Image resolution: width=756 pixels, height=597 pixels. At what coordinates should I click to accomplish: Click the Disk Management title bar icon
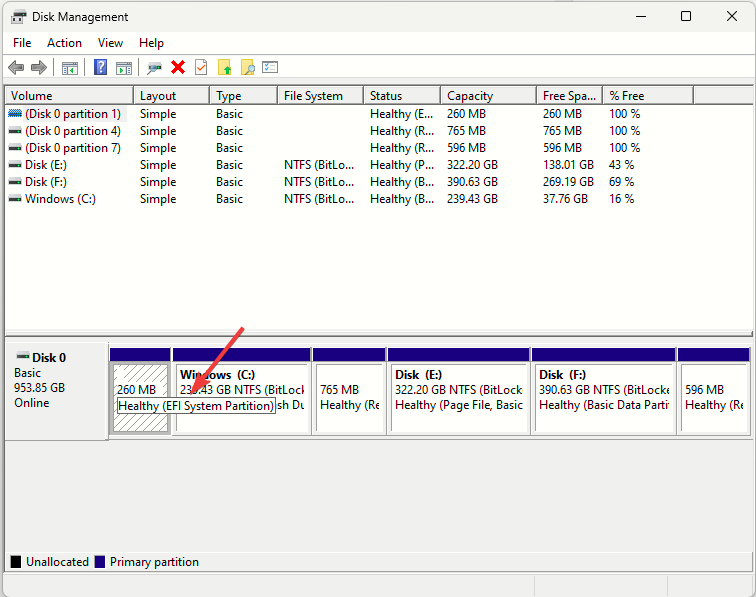[18, 17]
